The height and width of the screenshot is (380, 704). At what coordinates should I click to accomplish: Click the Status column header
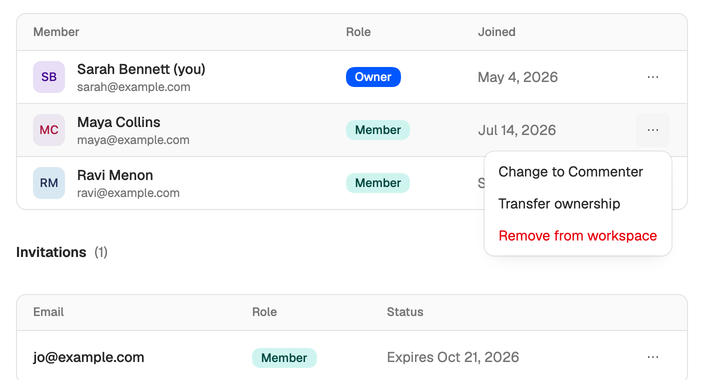[x=405, y=312]
